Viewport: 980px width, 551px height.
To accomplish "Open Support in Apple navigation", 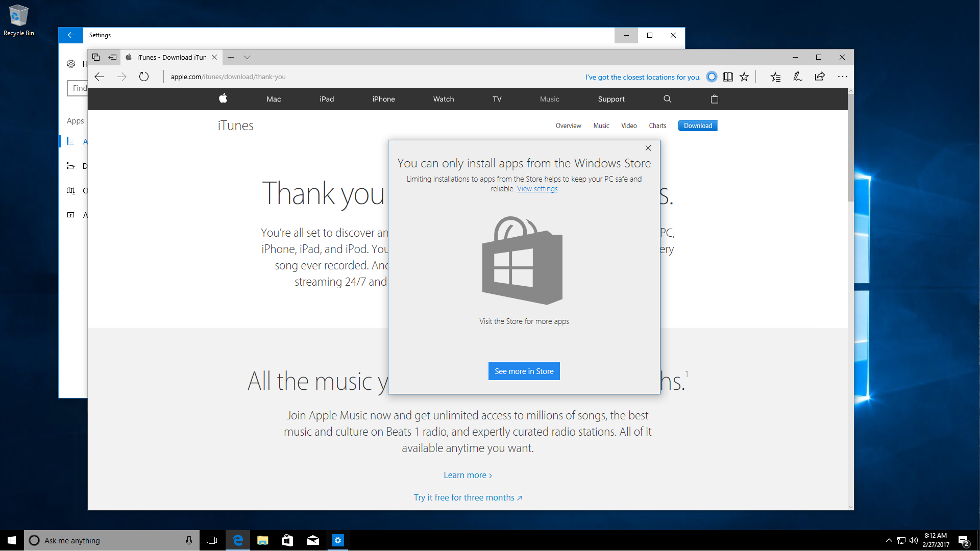I will point(611,99).
